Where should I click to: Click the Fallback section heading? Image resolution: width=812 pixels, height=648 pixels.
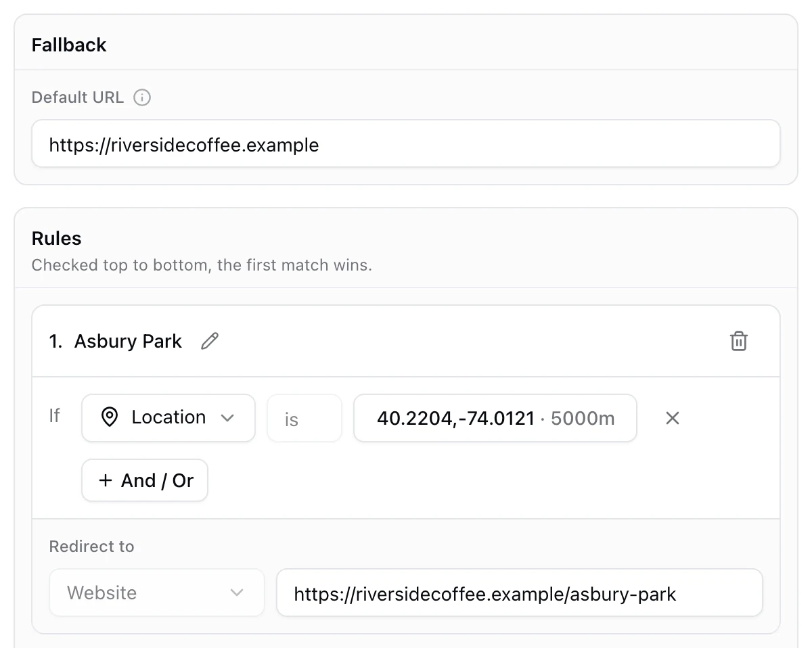click(69, 45)
